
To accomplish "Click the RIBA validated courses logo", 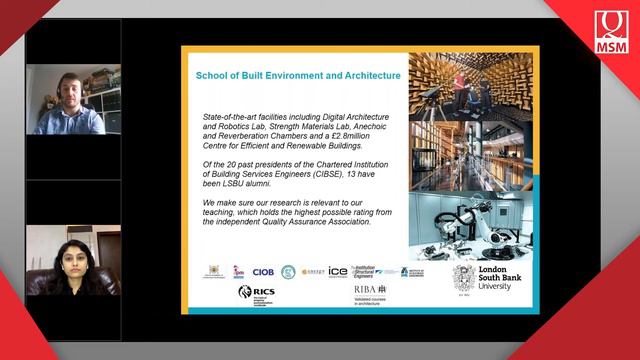I will (370, 295).
